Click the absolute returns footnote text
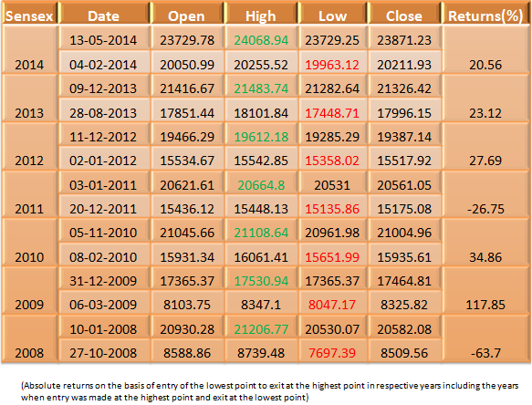 coord(270,391)
